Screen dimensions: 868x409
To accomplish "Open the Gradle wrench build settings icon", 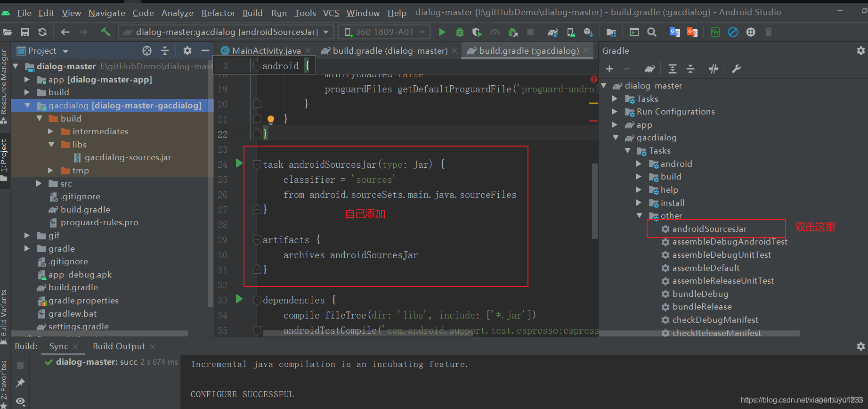I will tap(736, 69).
